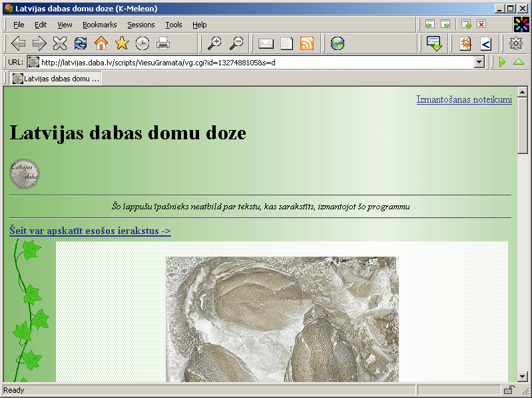Switch to previous tab icon

(x=430, y=24)
